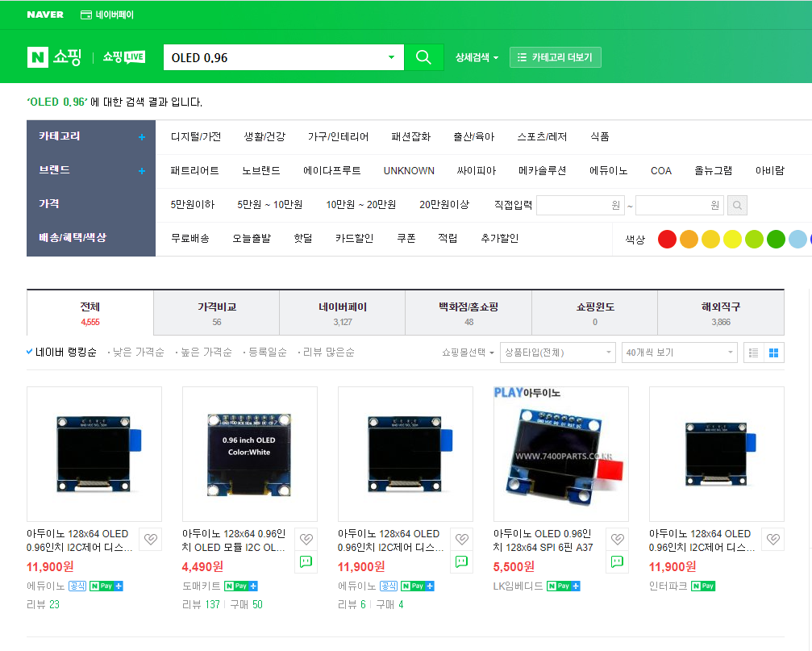812x651 pixels.
Task: Filter by orange color swatch
Action: [x=689, y=240]
